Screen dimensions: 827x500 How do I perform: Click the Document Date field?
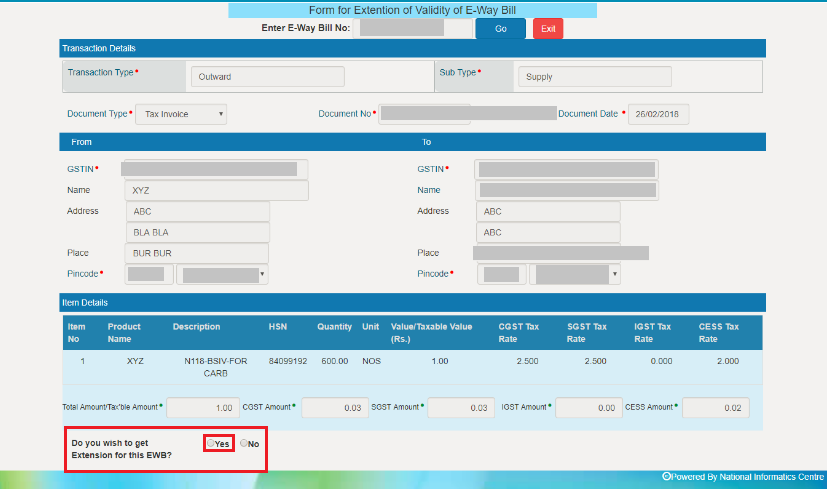tap(658, 114)
